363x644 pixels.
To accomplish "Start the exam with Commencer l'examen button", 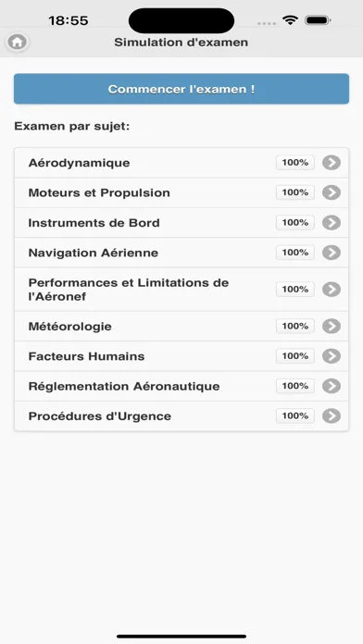I will tap(181, 89).
